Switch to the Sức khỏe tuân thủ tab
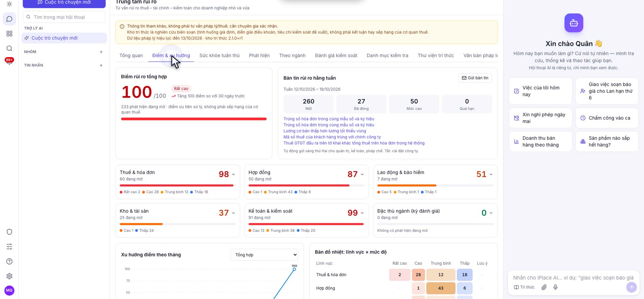Image resolution: width=644 pixels, height=299 pixels. tap(219, 56)
